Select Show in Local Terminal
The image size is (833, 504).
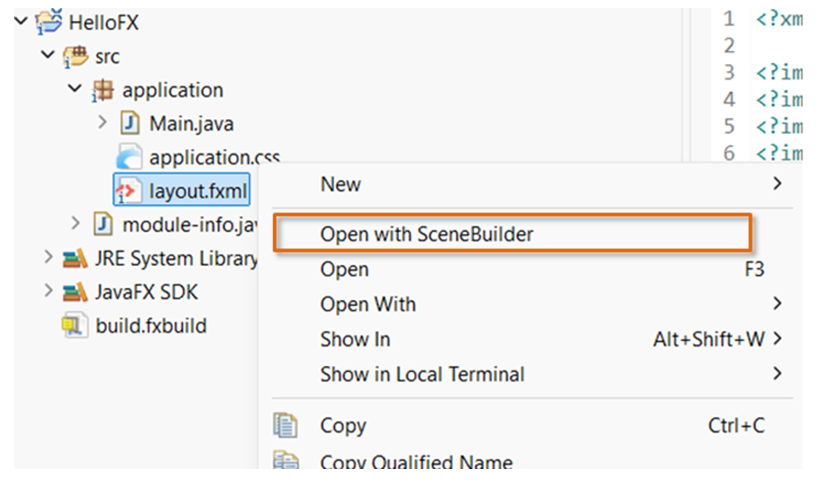(x=423, y=374)
